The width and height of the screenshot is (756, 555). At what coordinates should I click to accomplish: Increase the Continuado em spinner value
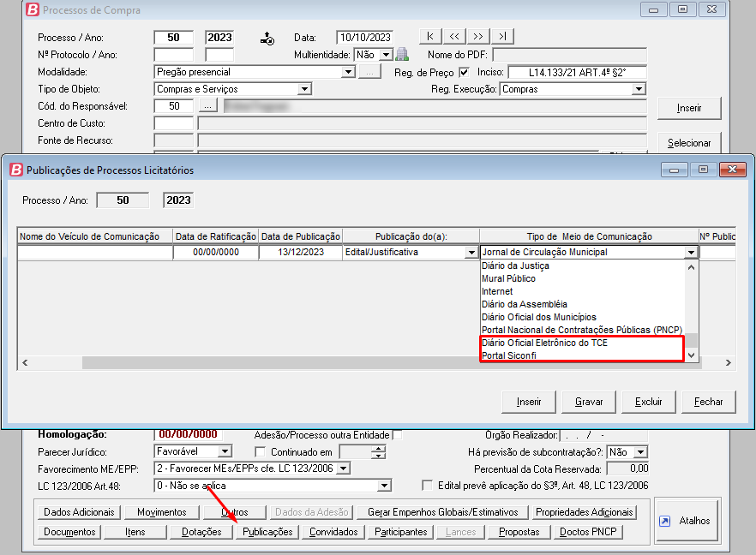[x=379, y=449]
